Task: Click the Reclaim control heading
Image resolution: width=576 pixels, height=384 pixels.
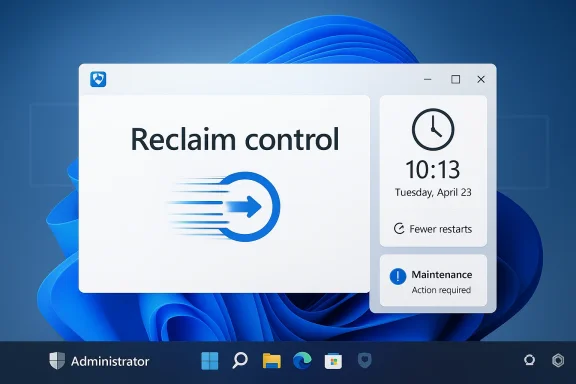Action: (x=235, y=139)
